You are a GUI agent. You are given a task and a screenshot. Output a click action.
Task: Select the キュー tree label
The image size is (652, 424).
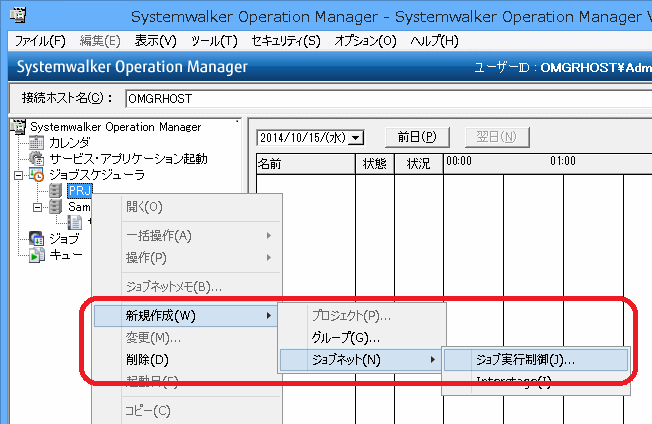66,254
